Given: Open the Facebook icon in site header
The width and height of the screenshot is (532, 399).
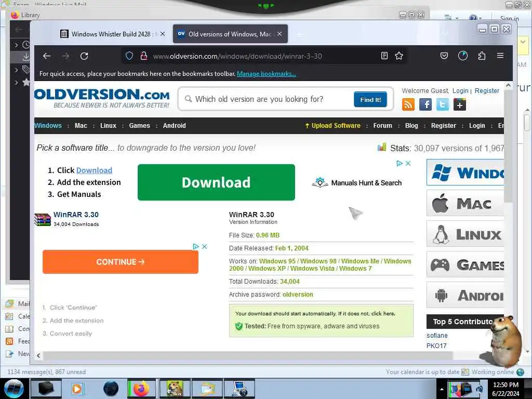Looking at the screenshot, I should (x=425, y=104).
